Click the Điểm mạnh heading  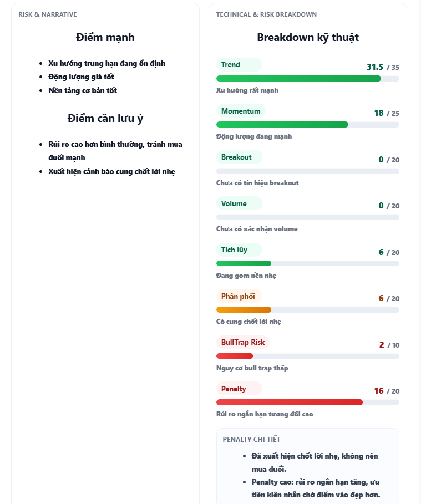(x=105, y=38)
